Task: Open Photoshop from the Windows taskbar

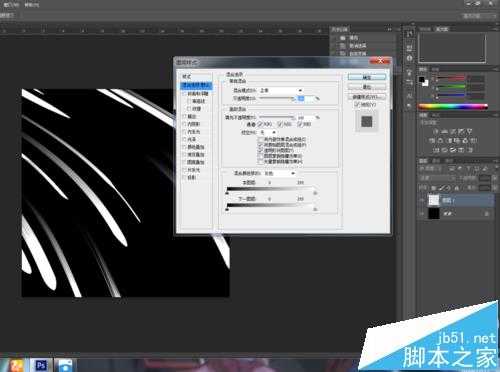Action: point(41,365)
